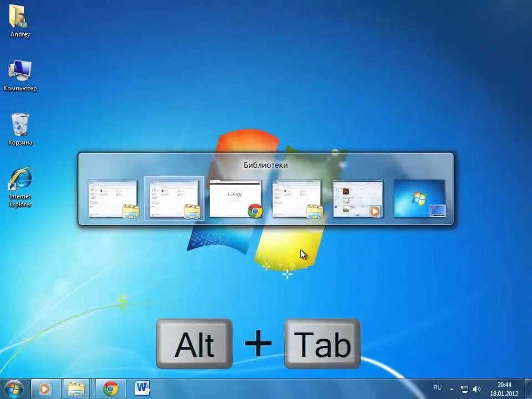Select the Desktop thumbnail in the switcher
The height and width of the screenshot is (399, 532).
[x=420, y=199]
